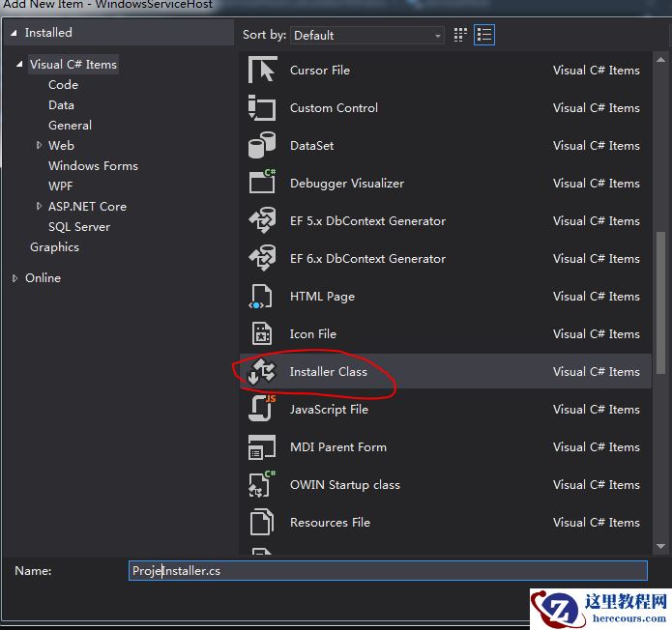
Task: Click the Cursor File template icon
Action: (x=262, y=70)
